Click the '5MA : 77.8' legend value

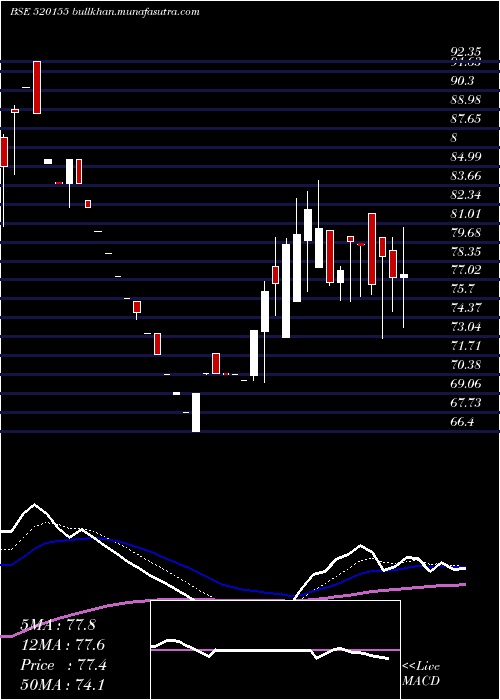(x=58, y=624)
